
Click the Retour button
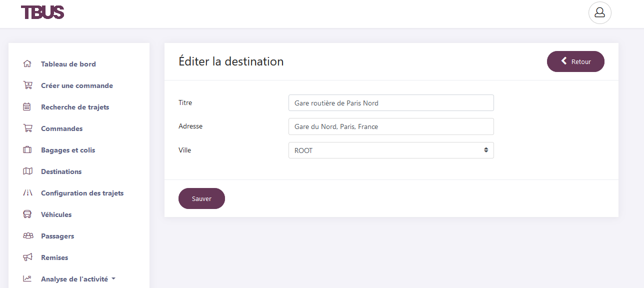coord(575,61)
